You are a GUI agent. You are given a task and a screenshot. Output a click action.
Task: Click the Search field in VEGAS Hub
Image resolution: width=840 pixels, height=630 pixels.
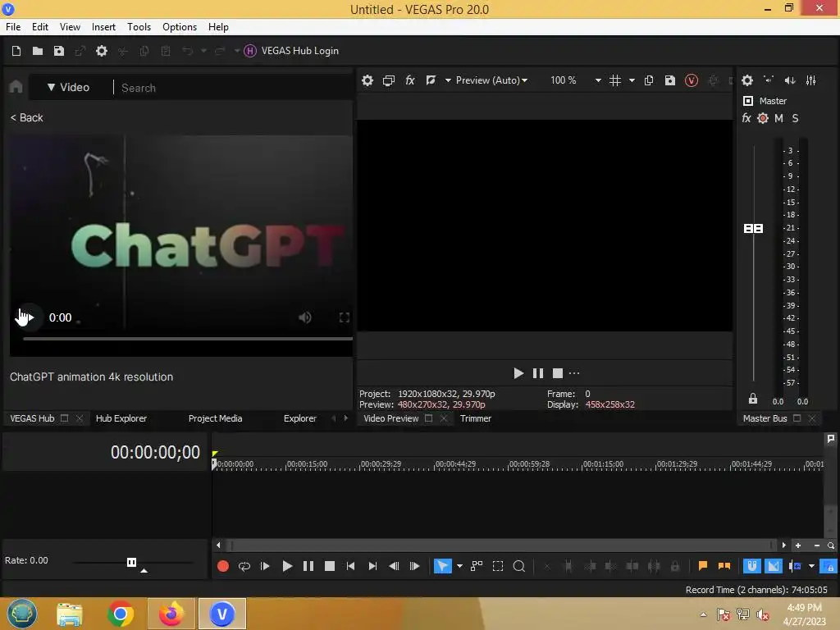[x=233, y=88]
